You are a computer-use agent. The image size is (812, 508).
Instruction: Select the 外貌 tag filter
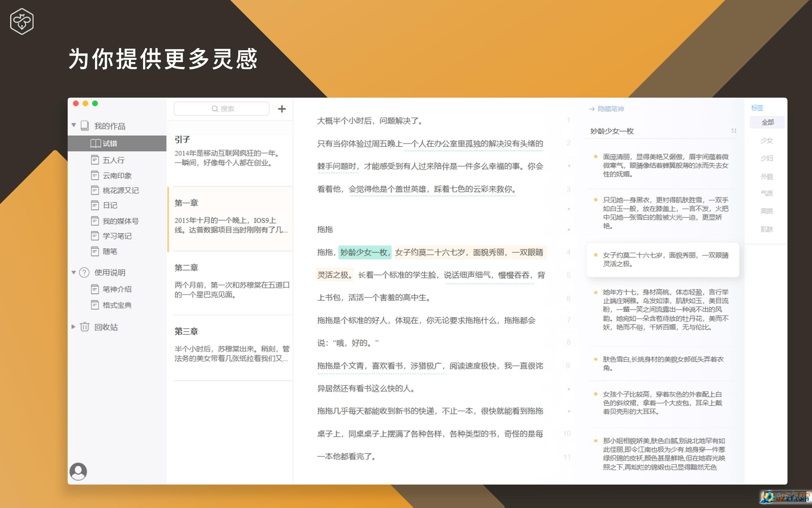point(767,177)
